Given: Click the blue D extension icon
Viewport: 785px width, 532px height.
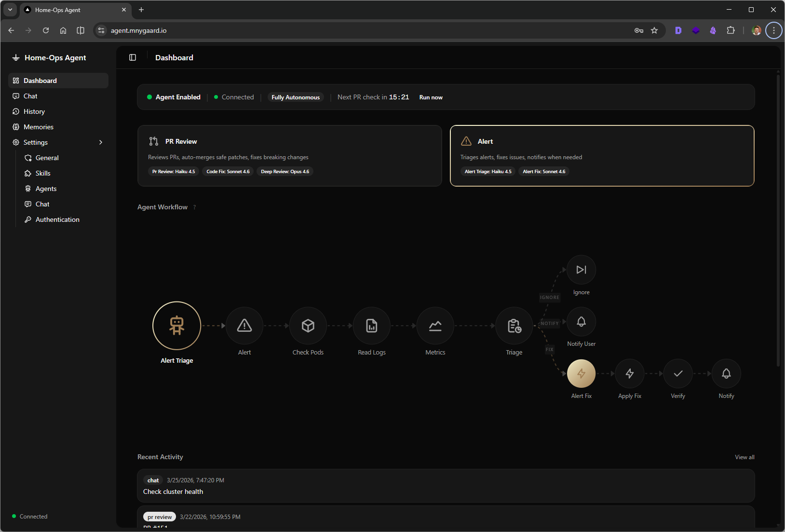Looking at the screenshot, I should (678, 30).
